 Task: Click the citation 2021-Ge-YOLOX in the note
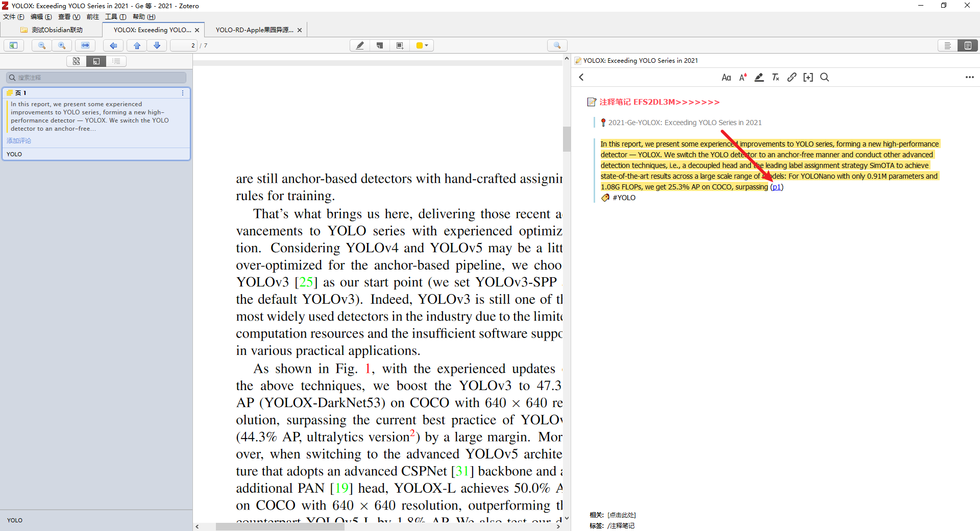(684, 123)
